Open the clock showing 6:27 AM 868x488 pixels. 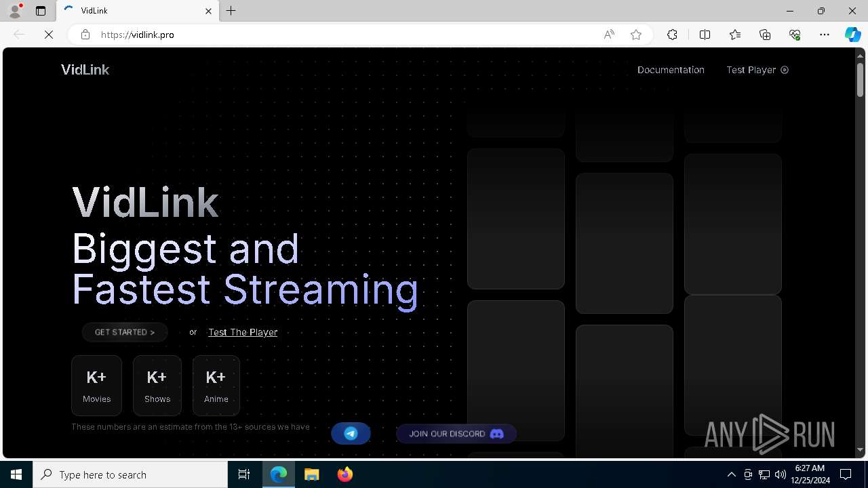(x=810, y=474)
